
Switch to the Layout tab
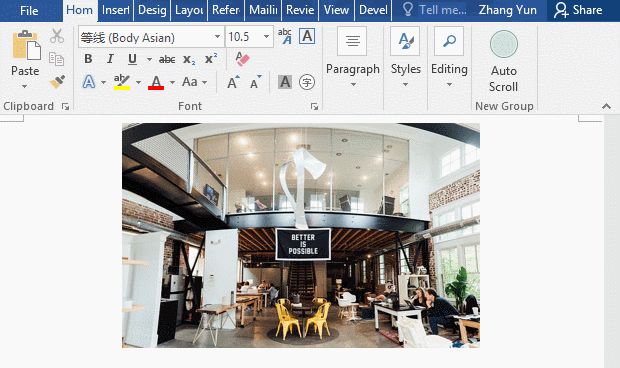tap(189, 10)
